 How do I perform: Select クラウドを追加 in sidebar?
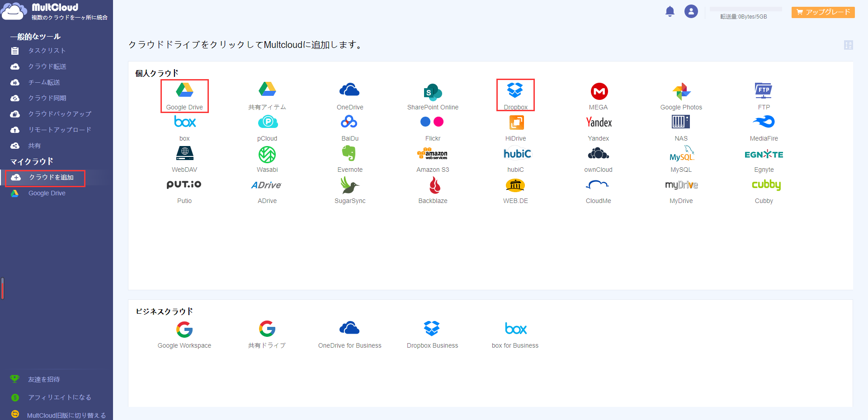pyautogui.click(x=51, y=177)
